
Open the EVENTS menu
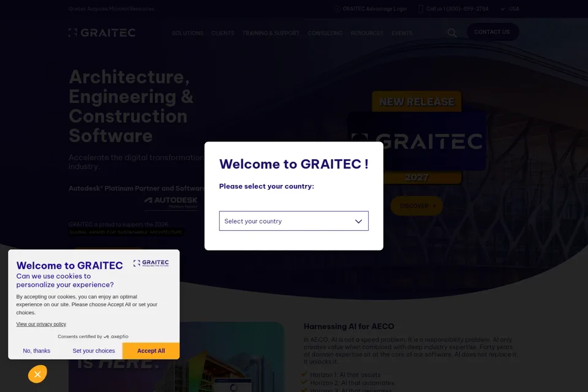(x=402, y=33)
